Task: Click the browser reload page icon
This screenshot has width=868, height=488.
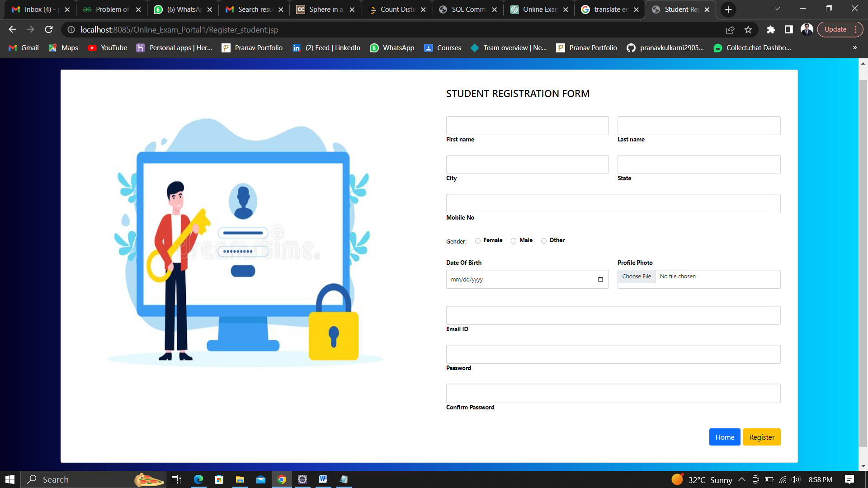Action: pyautogui.click(x=49, y=30)
